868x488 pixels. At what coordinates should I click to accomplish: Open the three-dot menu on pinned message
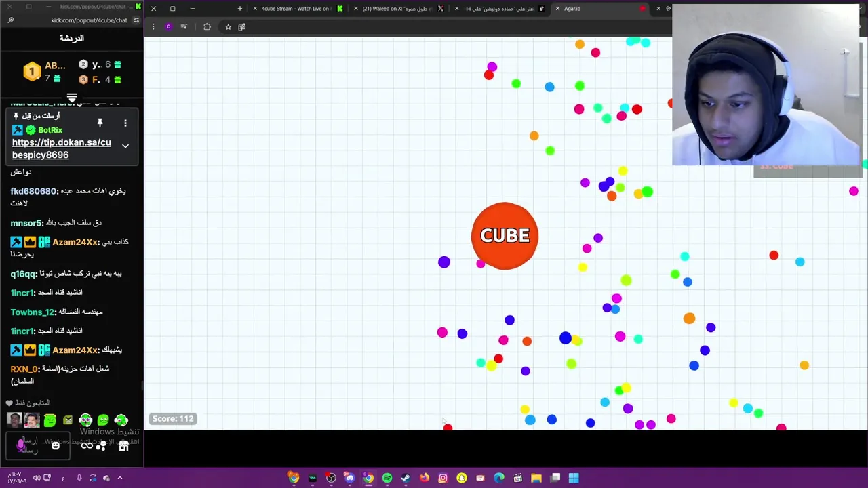tap(125, 123)
